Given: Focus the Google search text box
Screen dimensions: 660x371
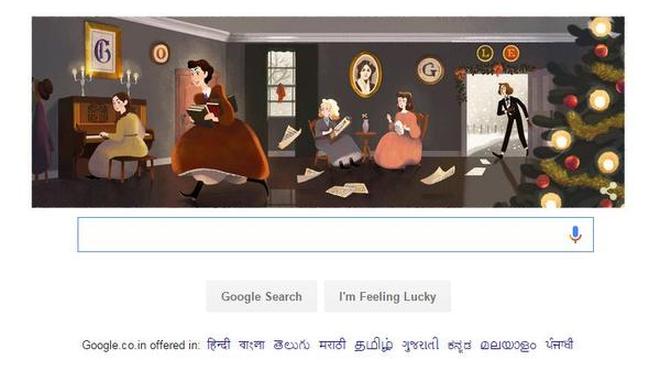Looking at the screenshot, I should [x=335, y=235].
